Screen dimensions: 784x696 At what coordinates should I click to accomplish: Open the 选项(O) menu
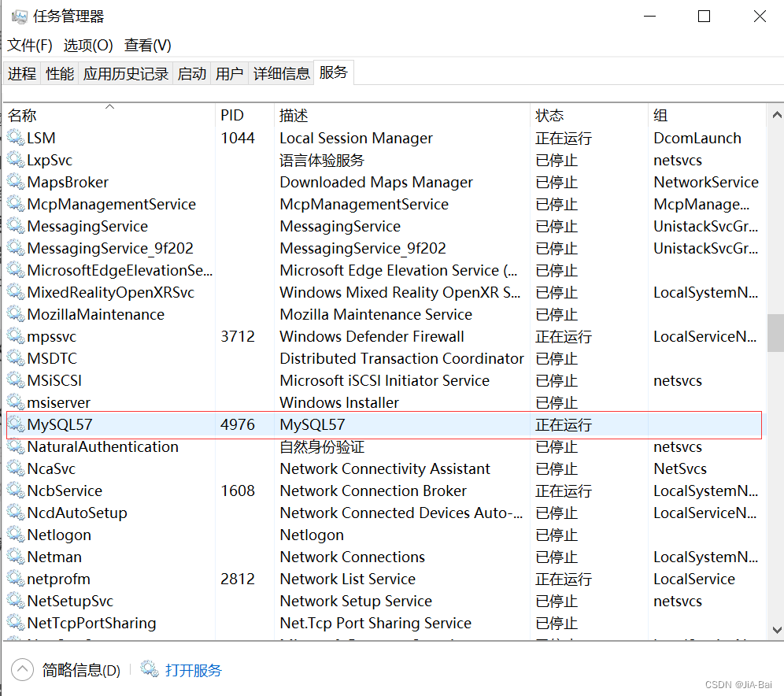[x=88, y=46]
